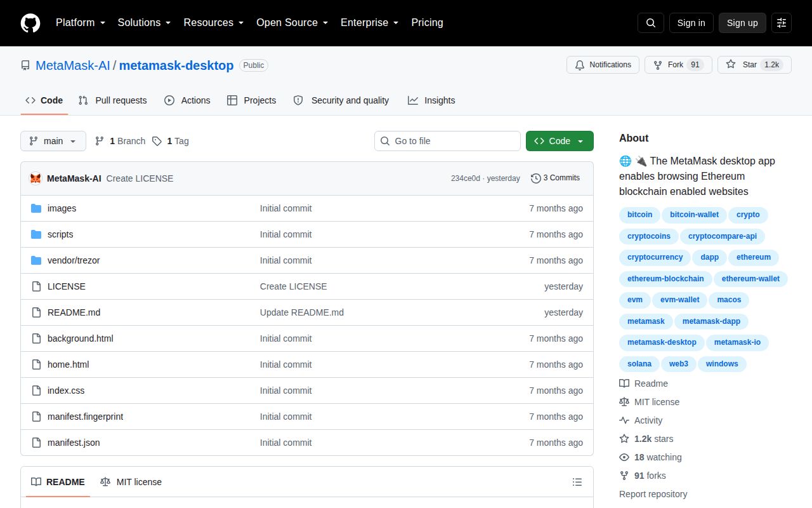Open the ethereum-blockchain topic tag
812x508 pixels.
(665, 279)
